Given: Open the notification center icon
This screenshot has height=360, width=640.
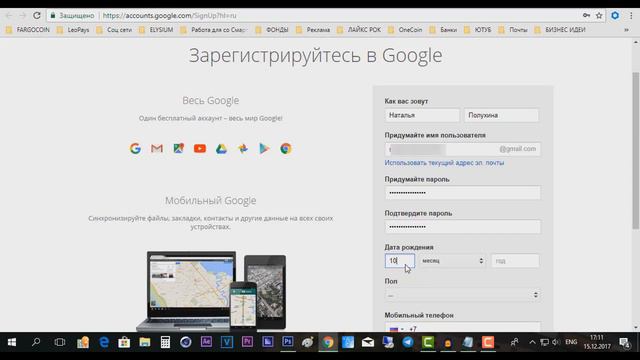Looking at the screenshot, I should pyautogui.click(x=624, y=342).
